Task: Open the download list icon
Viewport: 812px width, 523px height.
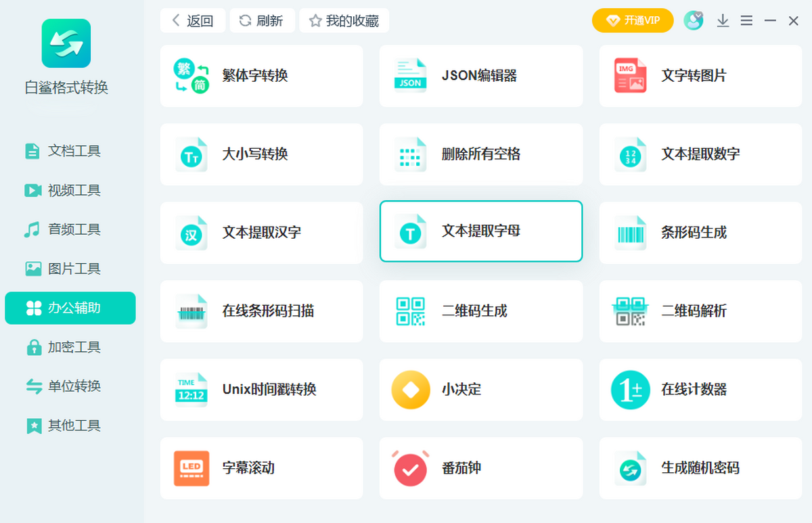Action: (x=723, y=21)
